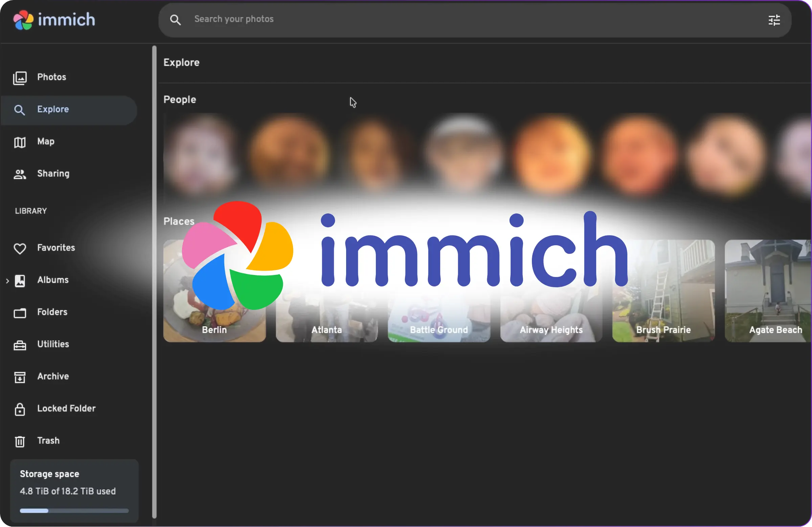Screen dimensions: 812x527
Task: Open search filter options icon
Action: click(x=774, y=20)
